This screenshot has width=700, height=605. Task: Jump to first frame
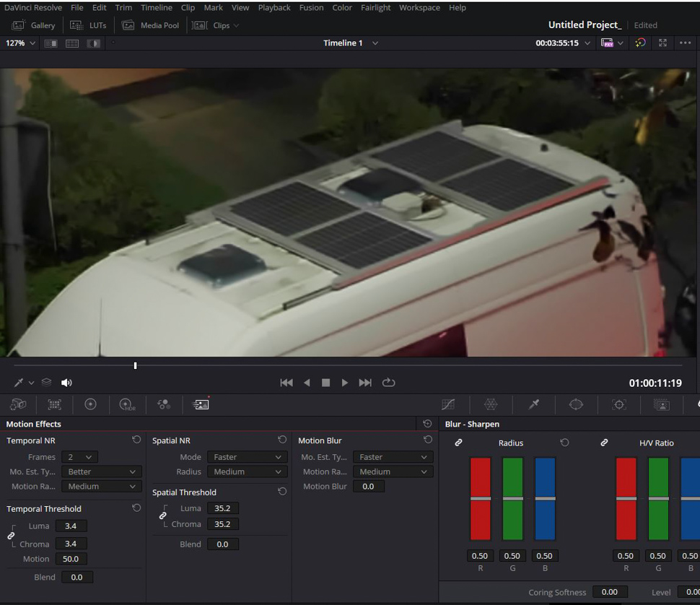pyautogui.click(x=286, y=383)
